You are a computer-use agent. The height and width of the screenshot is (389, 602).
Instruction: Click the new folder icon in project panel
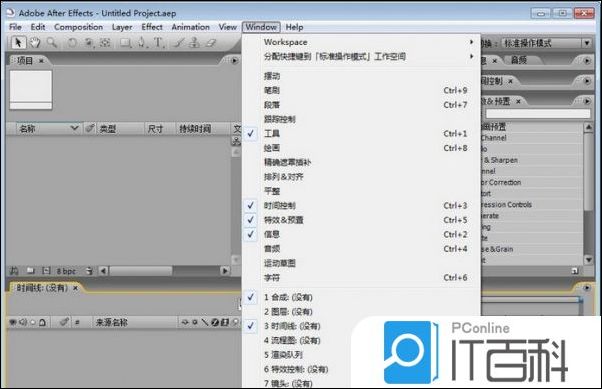31,271
